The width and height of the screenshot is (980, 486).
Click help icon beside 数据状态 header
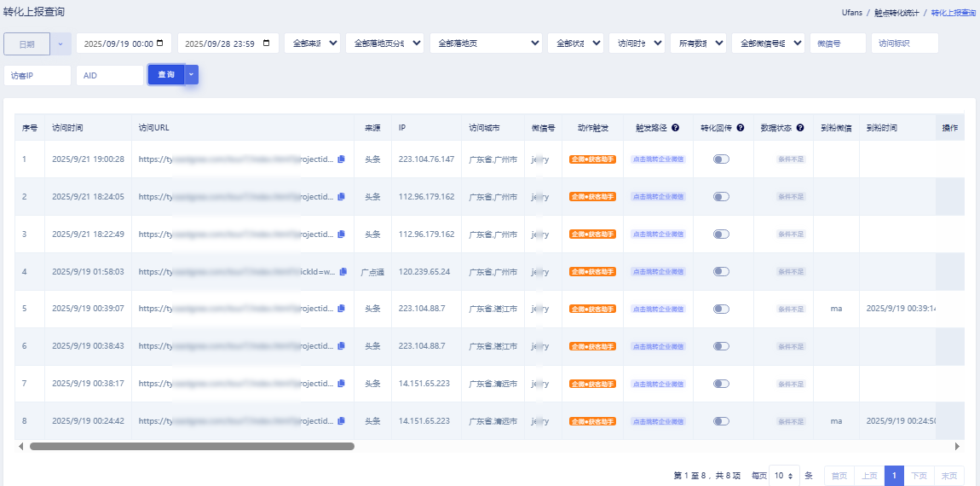[800, 128]
